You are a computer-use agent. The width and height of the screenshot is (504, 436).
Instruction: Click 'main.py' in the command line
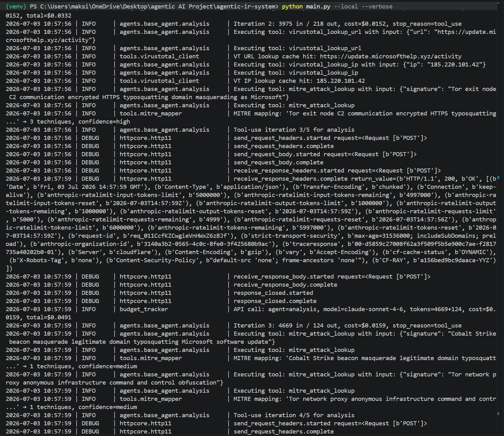(318, 7)
